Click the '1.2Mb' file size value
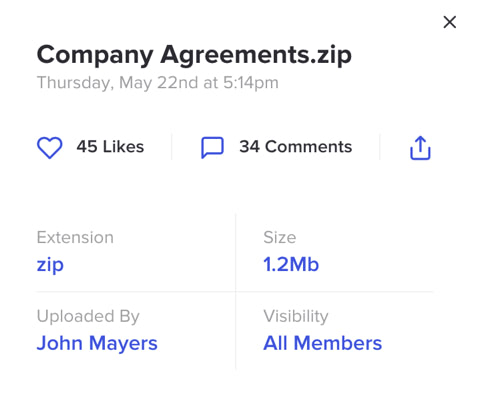The image size is (478, 394). click(291, 264)
